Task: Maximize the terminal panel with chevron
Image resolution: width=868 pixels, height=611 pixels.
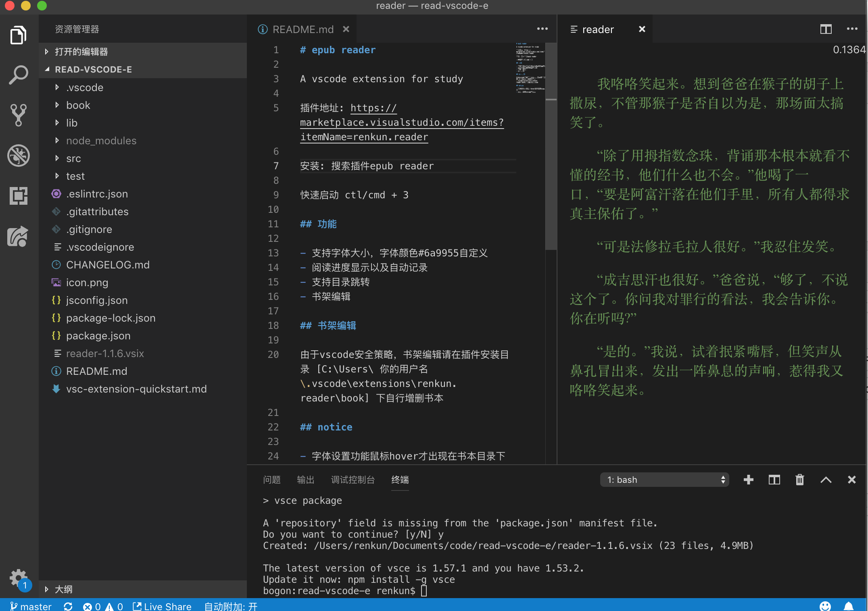Action: click(826, 480)
